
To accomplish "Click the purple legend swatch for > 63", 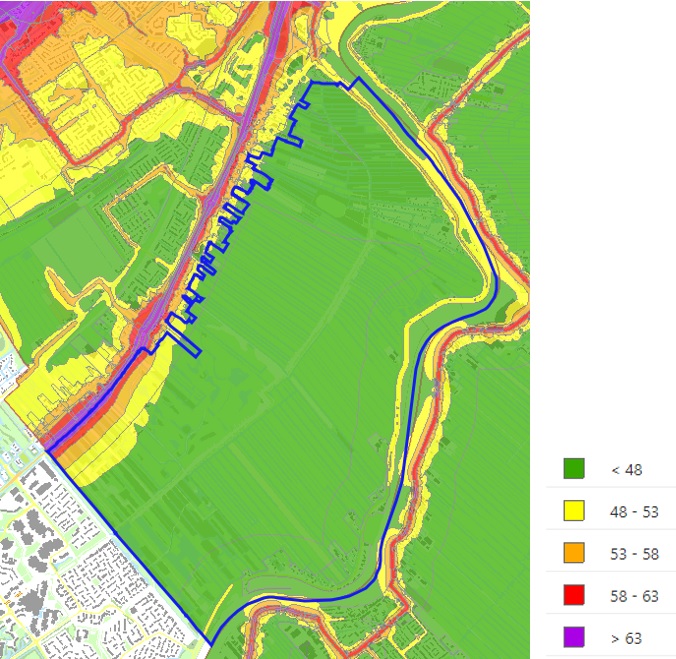I will 574,637.
